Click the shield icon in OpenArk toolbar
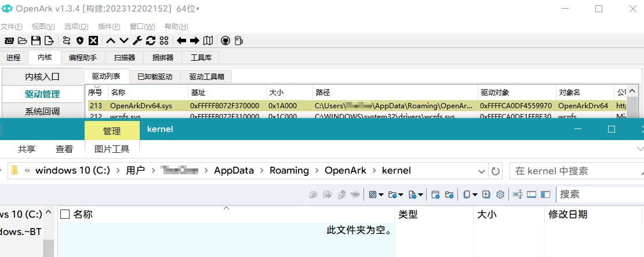The image size is (644, 257). tap(79, 41)
